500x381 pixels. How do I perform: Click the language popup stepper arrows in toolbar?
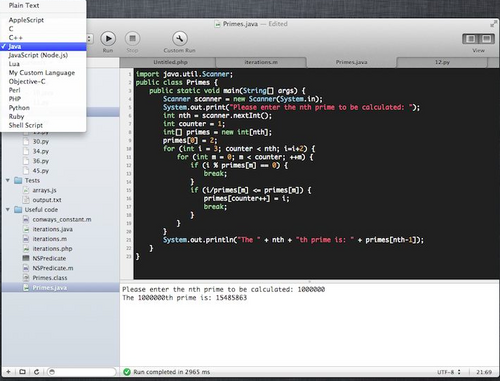[89, 39]
